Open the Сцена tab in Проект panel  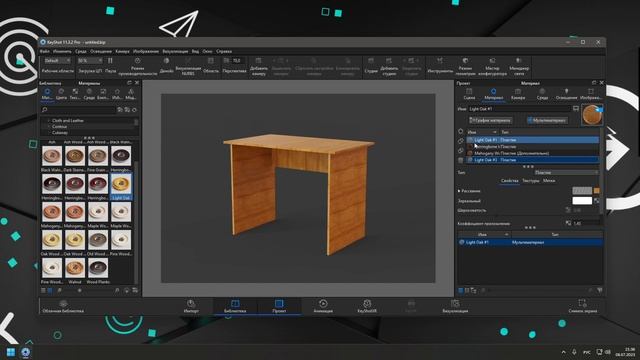[469, 94]
